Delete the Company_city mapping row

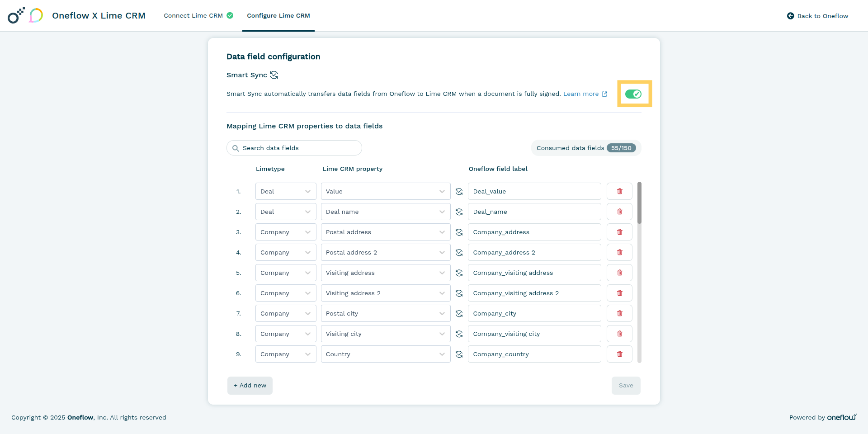[x=619, y=313]
